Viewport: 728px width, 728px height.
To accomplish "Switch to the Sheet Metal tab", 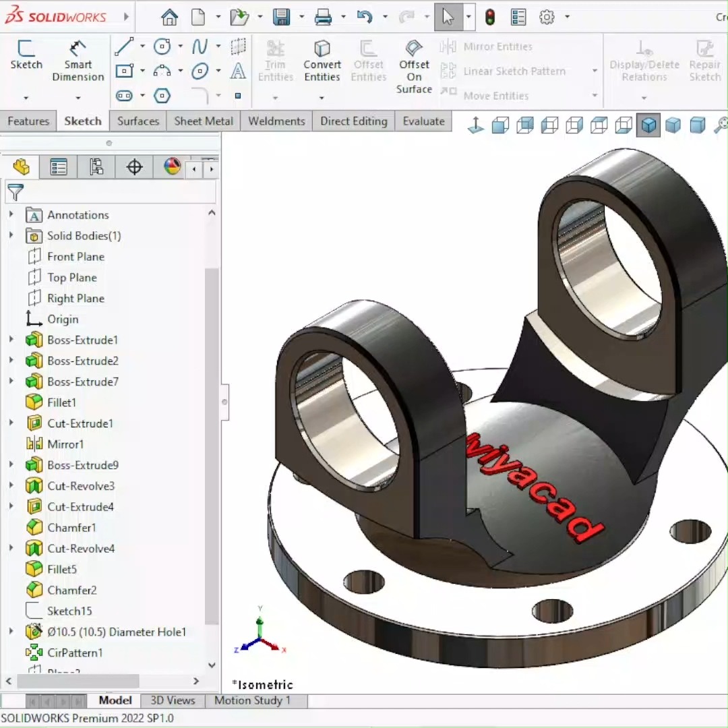I will click(204, 121).
